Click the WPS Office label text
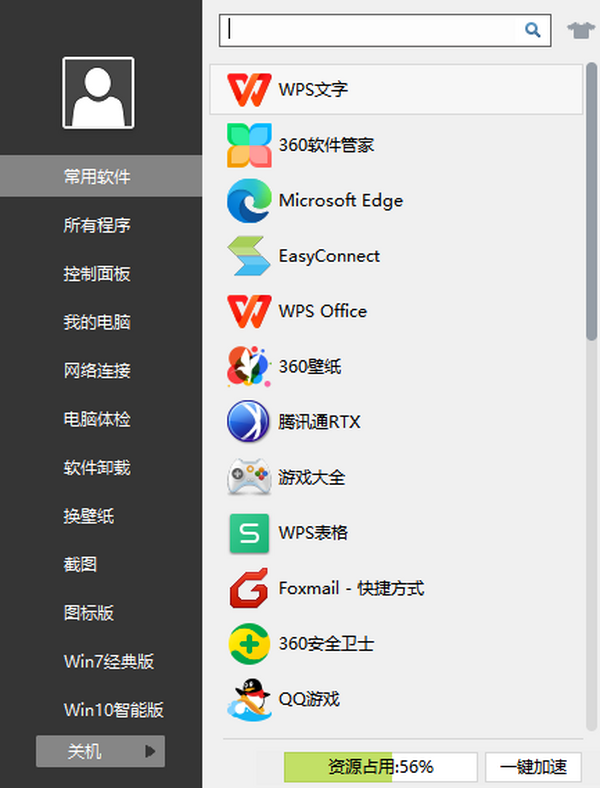The width and height of the screenshot is (600, 788). click(323, 311)
